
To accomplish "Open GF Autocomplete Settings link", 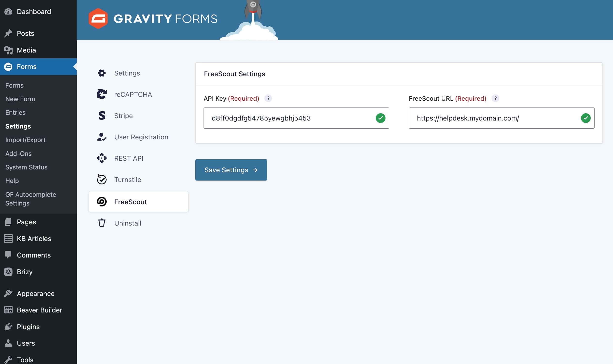I will [31, 199].
